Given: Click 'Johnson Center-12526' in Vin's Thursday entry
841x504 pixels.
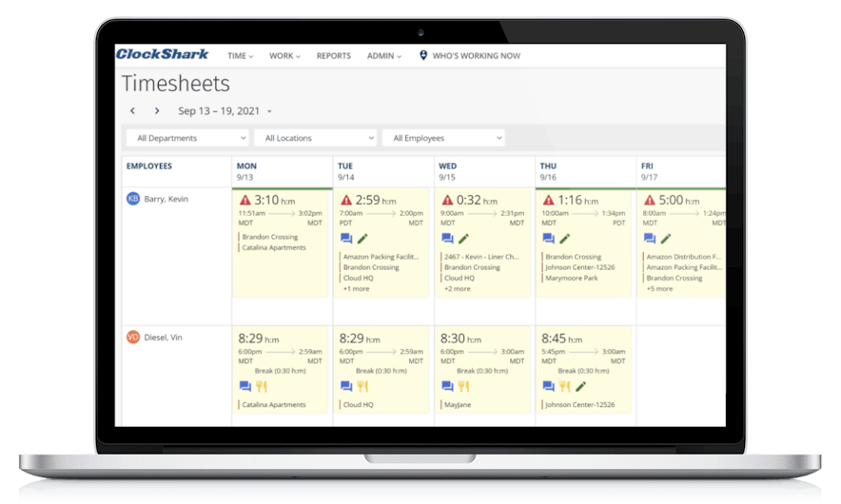Looking at the screenshot, I should 579,405.
